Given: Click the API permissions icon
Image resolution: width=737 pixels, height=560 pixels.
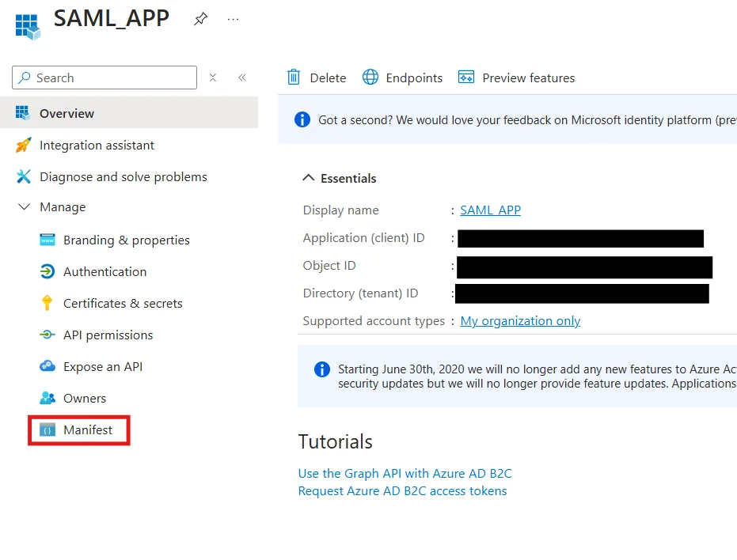Looking at the screenshot, I should click(46, 335).
